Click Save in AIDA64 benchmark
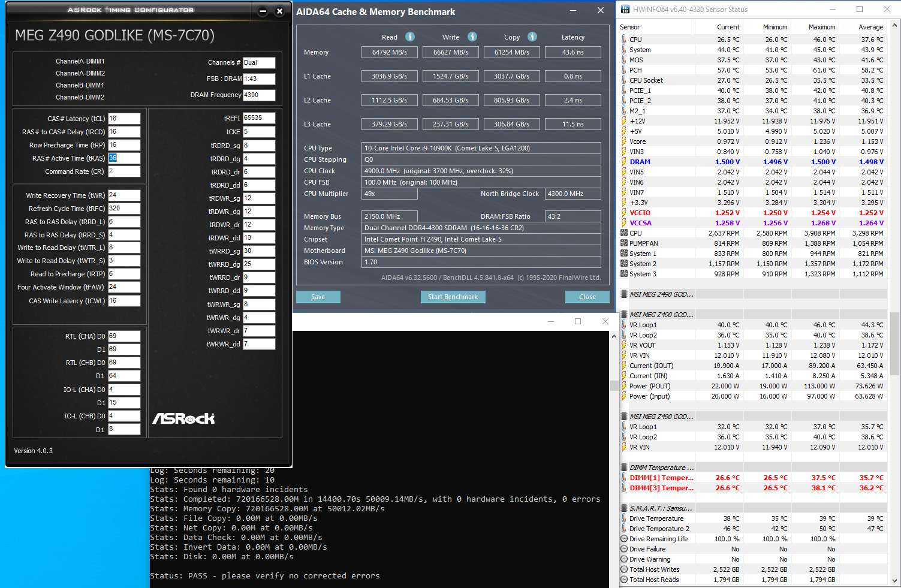This screenshot has height=588, width=901. click(318, 297)
